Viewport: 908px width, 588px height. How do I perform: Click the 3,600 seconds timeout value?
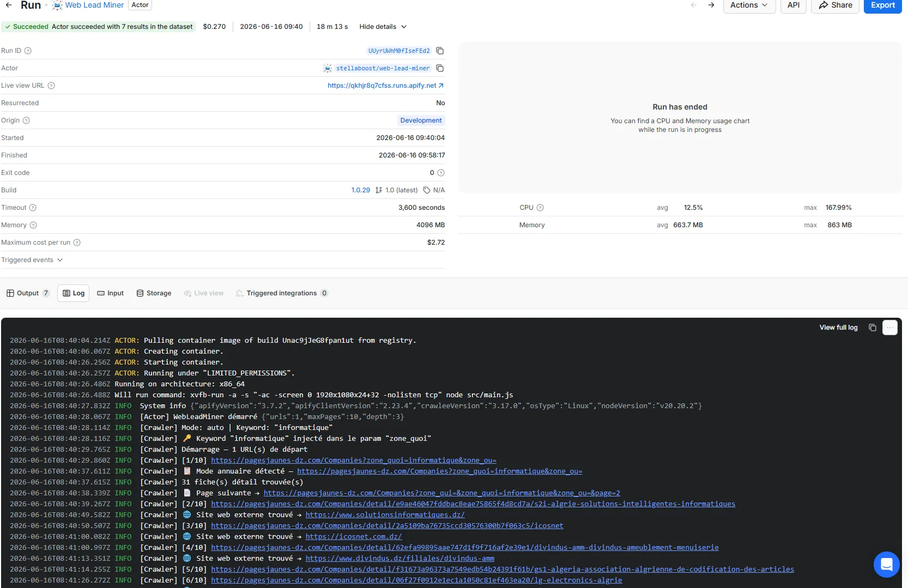click(x=421, y=208)
